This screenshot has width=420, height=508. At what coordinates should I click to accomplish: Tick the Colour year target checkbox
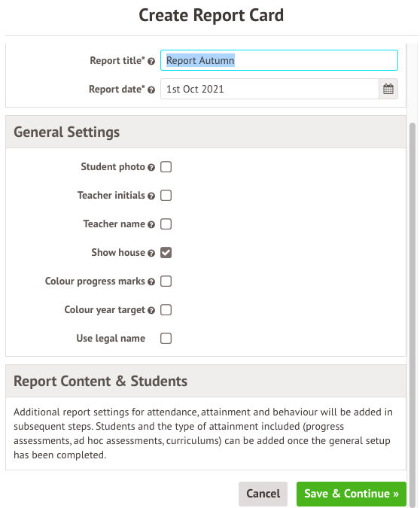(x=166, y=310)
